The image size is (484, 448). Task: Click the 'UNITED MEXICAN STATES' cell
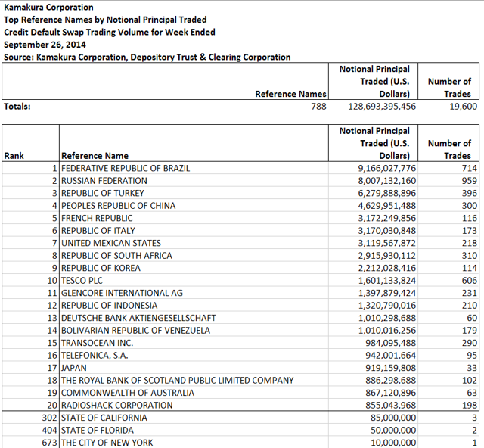click(x=194, y=243)
